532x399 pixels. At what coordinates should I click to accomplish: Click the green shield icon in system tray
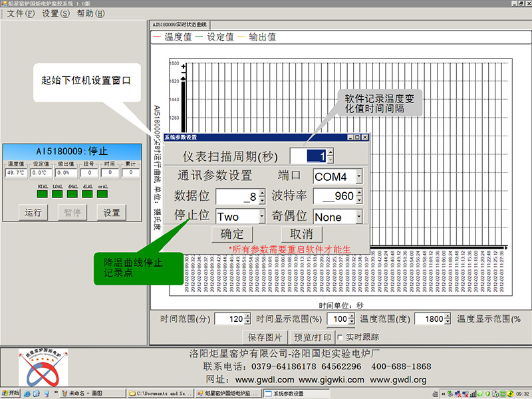[487, 393]
